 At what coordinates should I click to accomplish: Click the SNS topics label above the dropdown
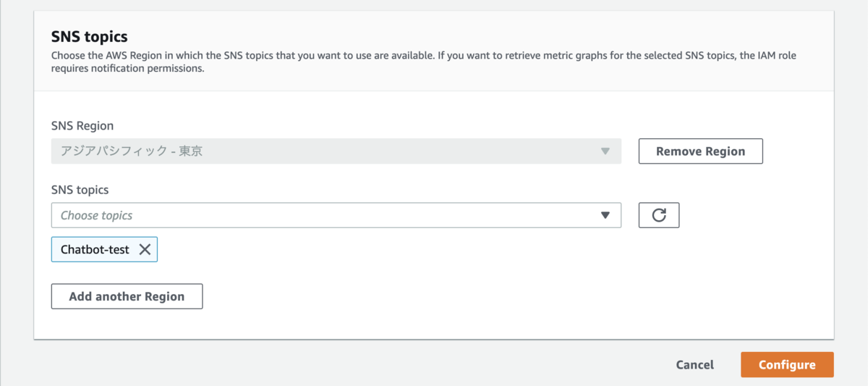(x=80, y=190)
